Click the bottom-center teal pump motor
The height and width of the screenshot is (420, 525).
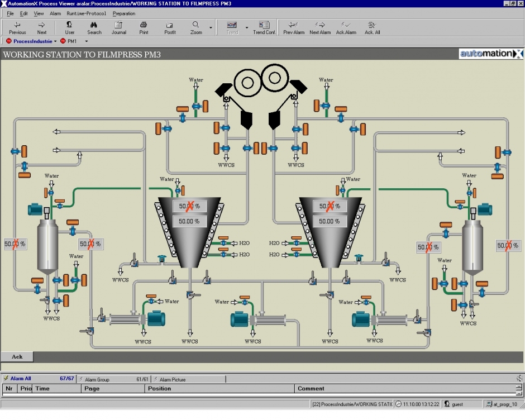[240, 319]
